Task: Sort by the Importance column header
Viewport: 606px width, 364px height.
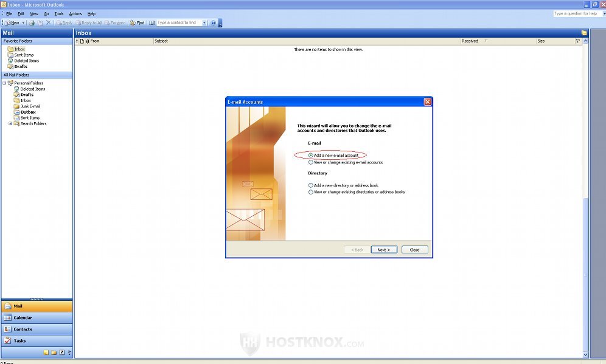Action: (77, 41)
